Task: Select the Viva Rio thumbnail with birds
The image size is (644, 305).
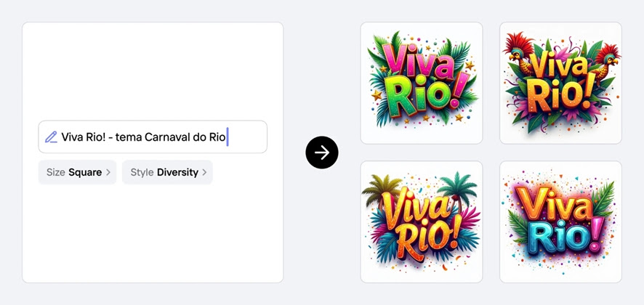Action: (x=560, y=83)
